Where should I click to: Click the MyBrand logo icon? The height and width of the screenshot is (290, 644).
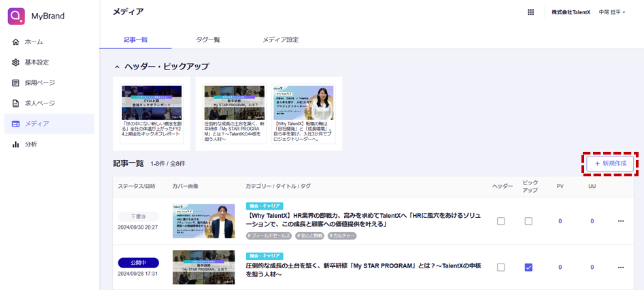point(16,16)
